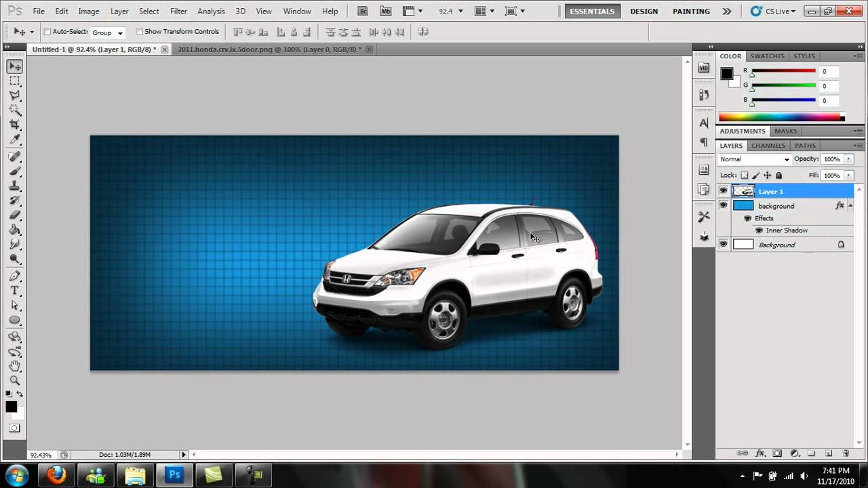The height and width of the screenshot is (488, 868).
Task: Switch to the Essentials workspace
Action: point(593,12)
